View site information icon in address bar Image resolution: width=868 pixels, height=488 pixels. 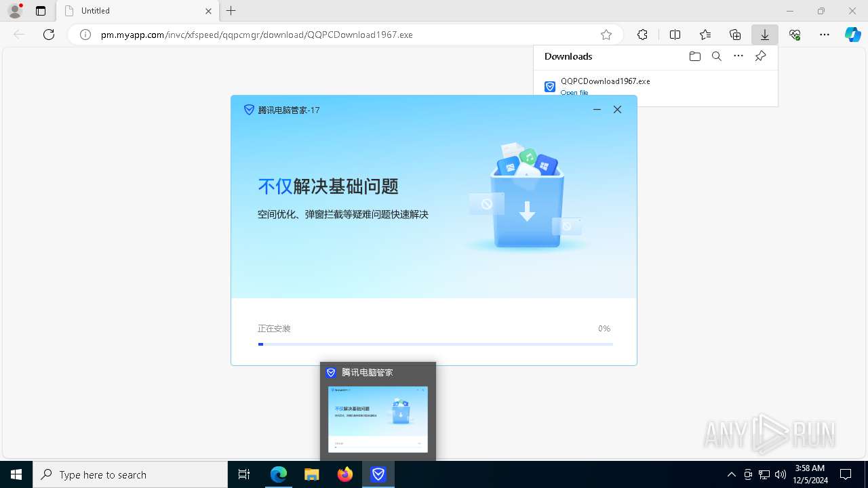click(85, 35)
